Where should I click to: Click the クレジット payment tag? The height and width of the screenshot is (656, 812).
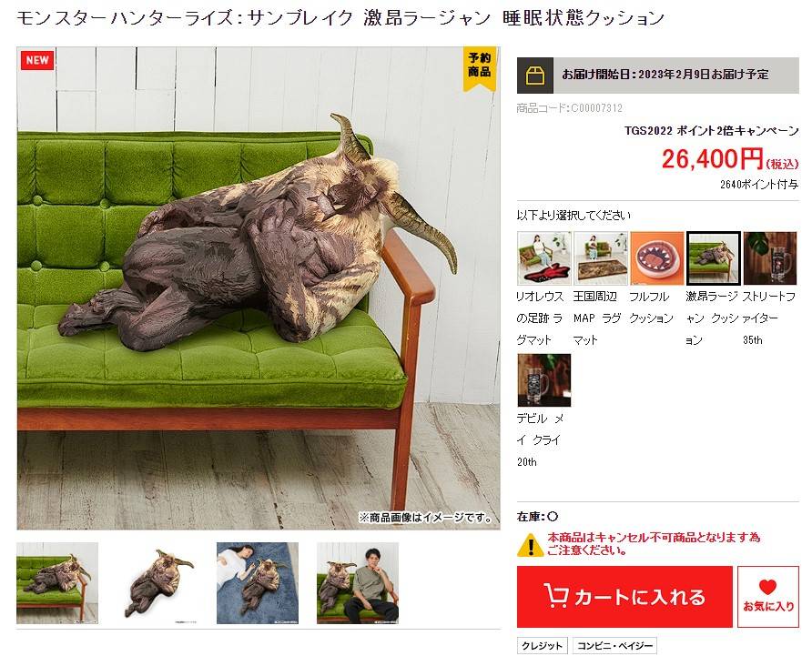coord(543,646)
